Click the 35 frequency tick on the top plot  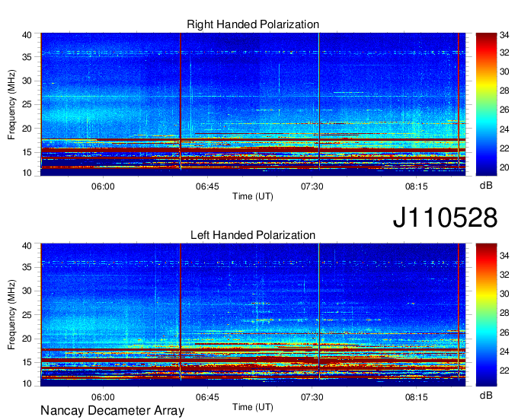(27, 57)
